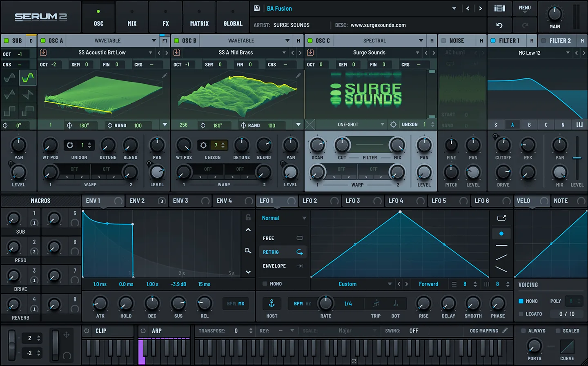The height and width of the screenshot is (366, 588).
Task: Click OSC C settings gear beside UNISON
Action: 393,125
